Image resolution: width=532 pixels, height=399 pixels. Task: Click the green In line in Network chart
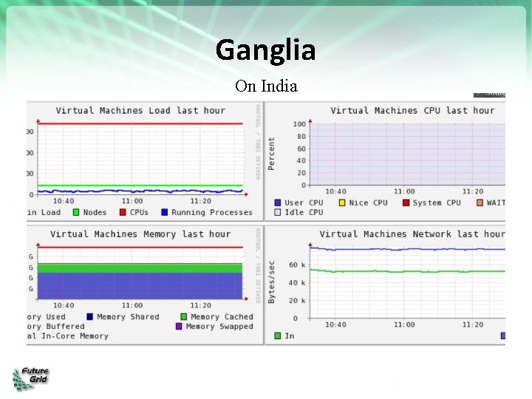click(x=407, y=271)
